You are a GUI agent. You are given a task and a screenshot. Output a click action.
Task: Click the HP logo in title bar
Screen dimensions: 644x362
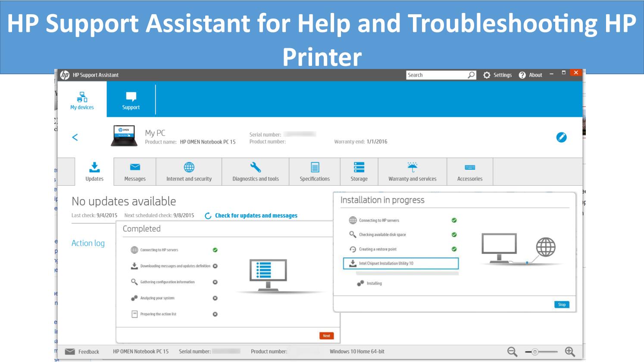(x=65, y=75)
